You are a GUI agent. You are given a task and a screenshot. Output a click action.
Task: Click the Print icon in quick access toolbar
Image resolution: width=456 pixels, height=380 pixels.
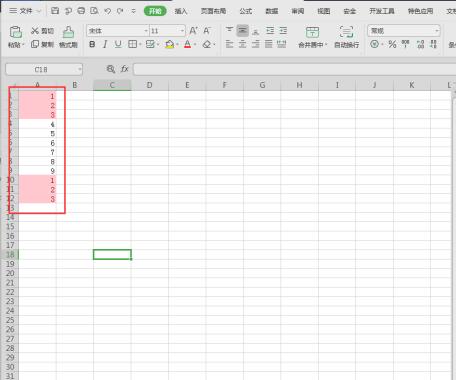tap(81, 11)
